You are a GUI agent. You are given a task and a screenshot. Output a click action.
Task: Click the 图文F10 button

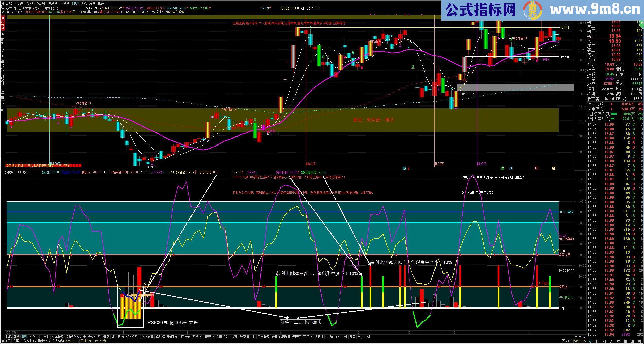click(567, 341)
